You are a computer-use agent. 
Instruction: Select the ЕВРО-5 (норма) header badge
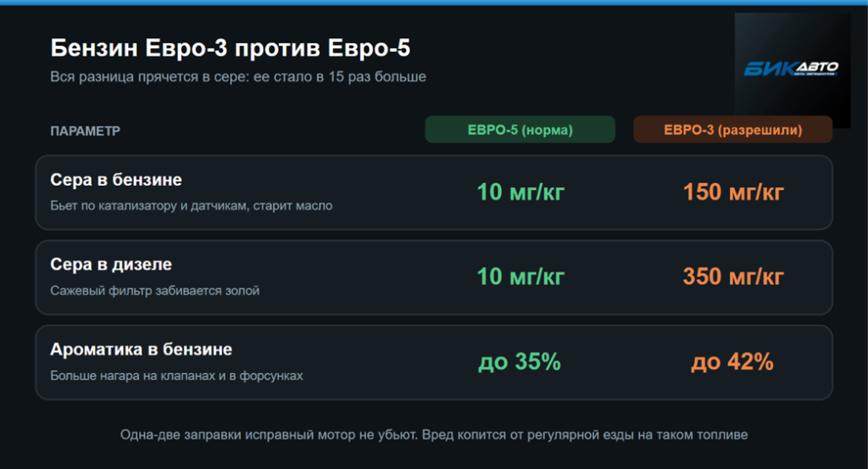pos(520,130)
